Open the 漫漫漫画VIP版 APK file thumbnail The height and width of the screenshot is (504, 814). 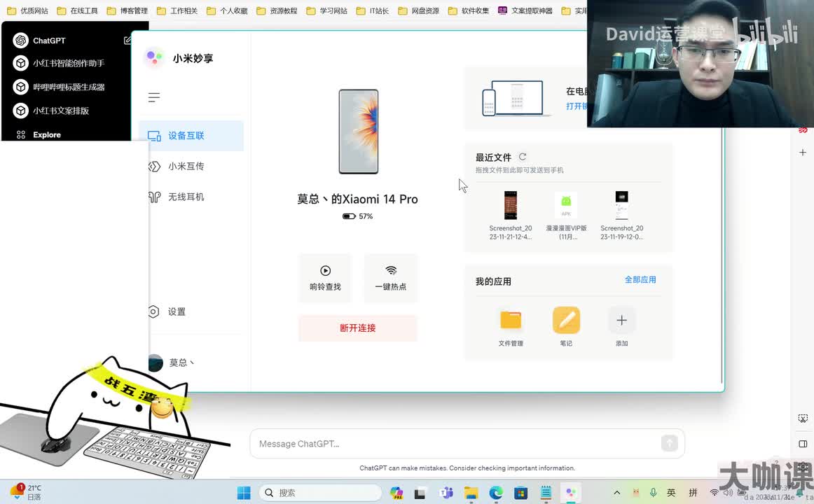point(566,206)
